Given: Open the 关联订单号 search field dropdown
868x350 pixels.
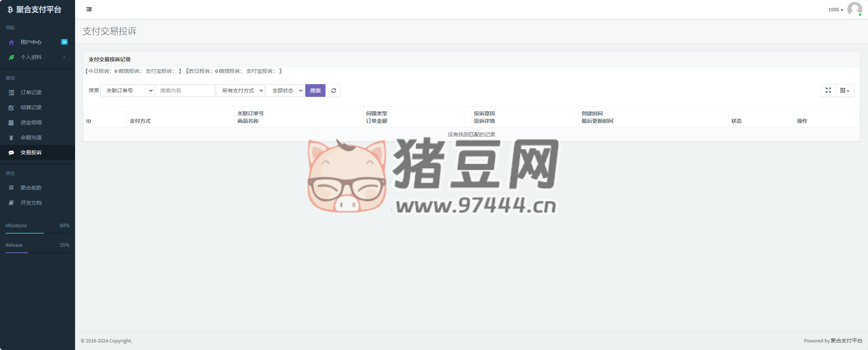Looking at the screenshot, I should click(127, 91).
